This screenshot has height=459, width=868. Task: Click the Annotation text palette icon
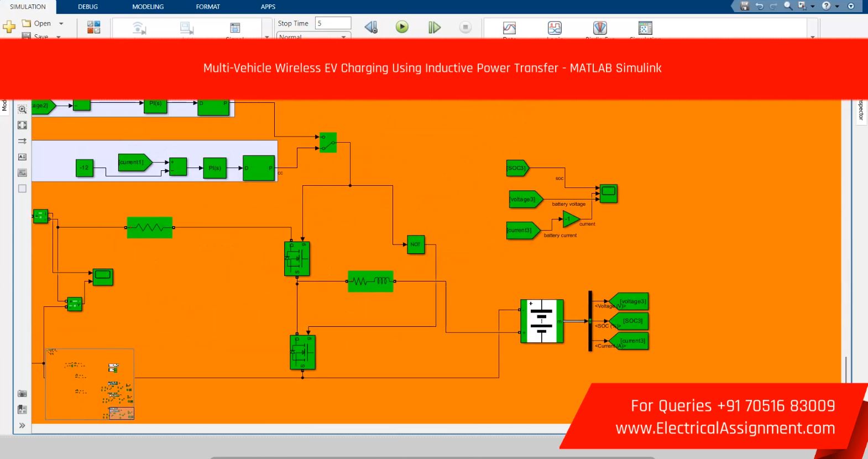point(22,157)
